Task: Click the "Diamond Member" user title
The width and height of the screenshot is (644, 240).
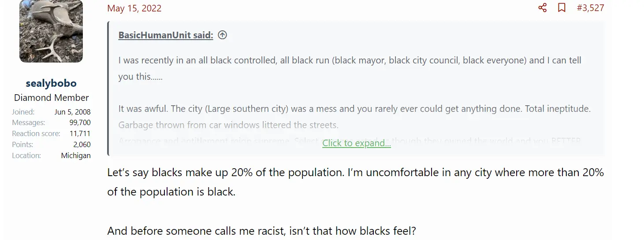Action: [51, 98]
